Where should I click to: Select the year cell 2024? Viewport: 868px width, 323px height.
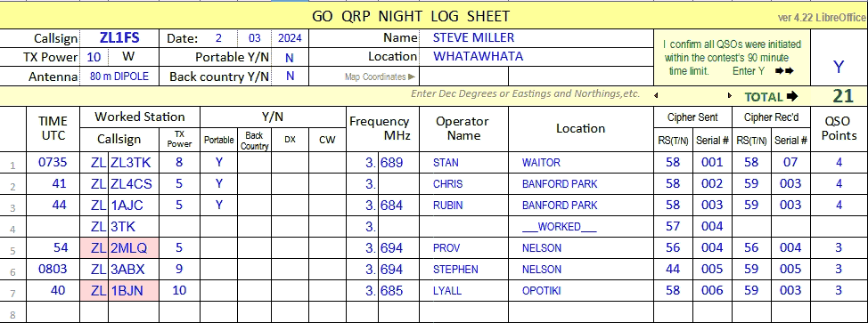[x=290, y=38]
